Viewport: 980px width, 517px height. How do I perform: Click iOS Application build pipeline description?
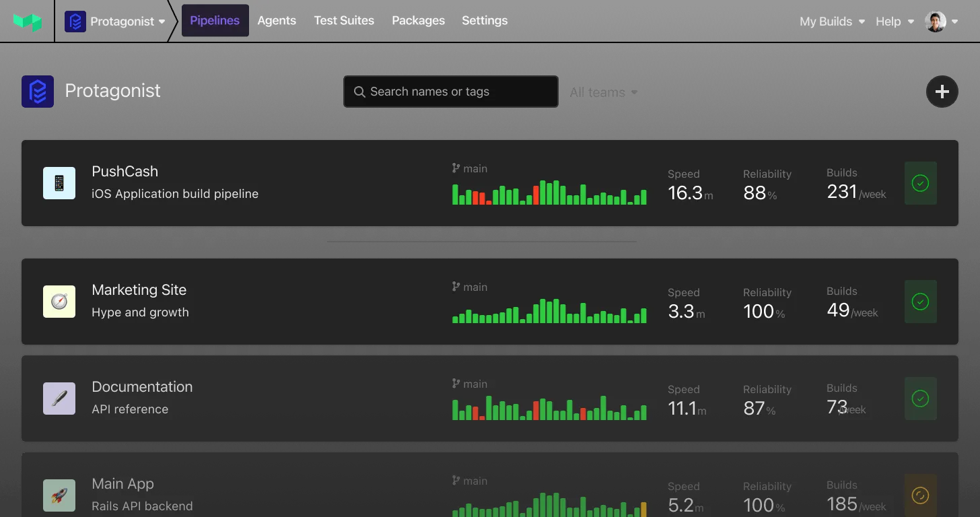point(175,193)
